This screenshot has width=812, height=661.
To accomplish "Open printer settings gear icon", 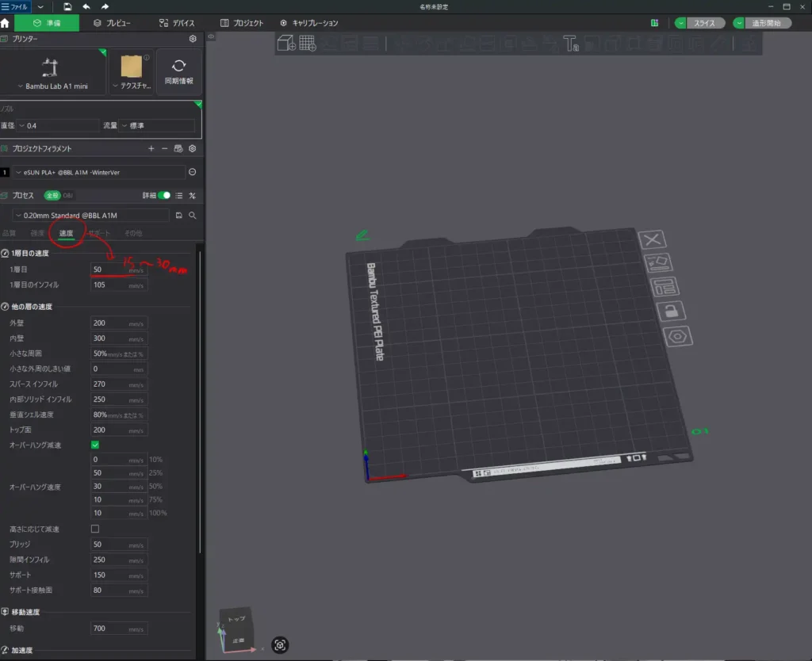I will pyautogui.click(x=192, y=38).
